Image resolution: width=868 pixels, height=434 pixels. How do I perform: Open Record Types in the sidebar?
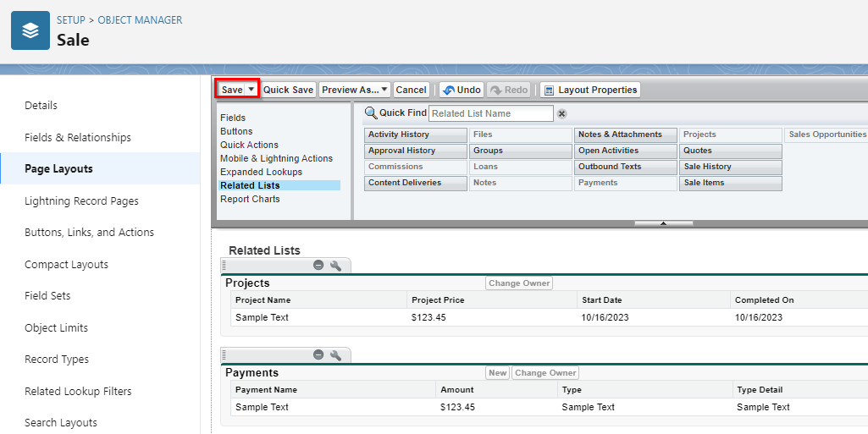(57, 360)
